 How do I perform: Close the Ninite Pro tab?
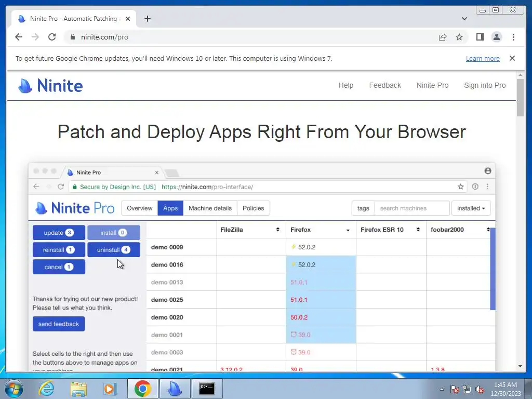pyautogui.click(x=128, y=19)
